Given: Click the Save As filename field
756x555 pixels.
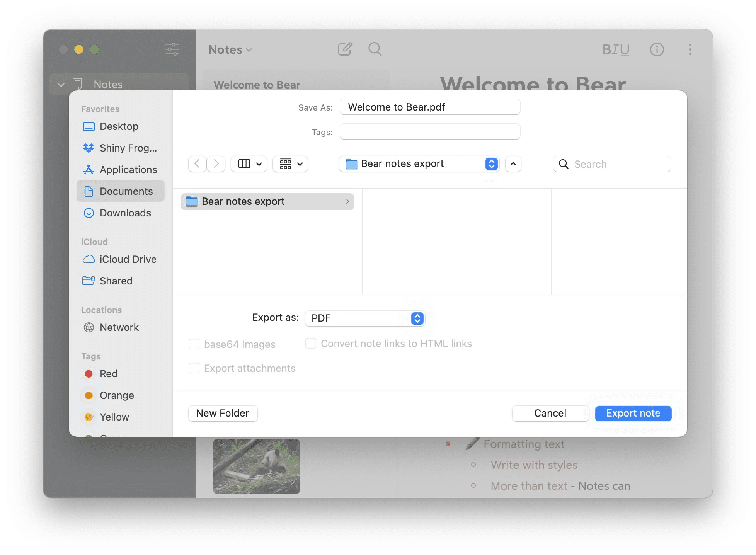Looking at the screenshot, I should 430,107.
